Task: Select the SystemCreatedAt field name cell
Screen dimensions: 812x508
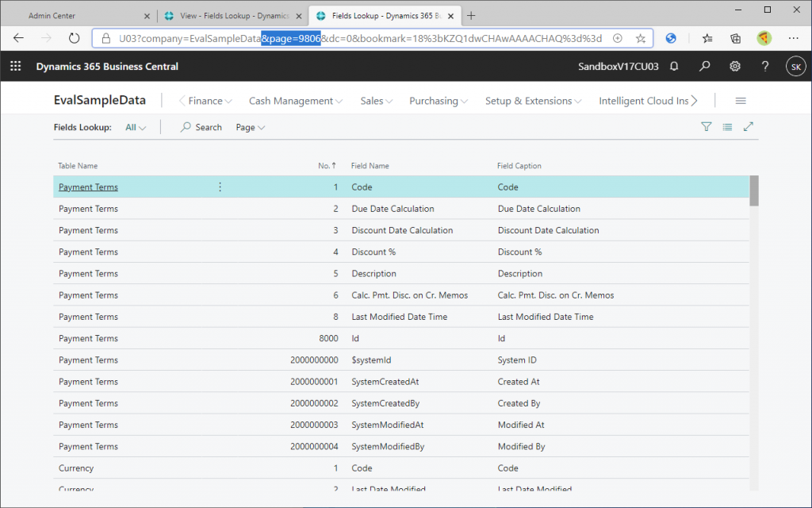Action: (x=385, y=382)
